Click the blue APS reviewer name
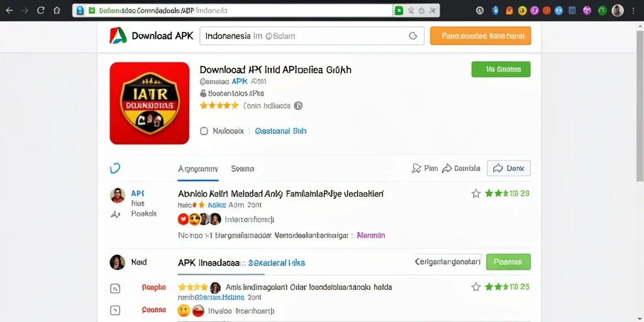The height and width of the screenshot is (322, 644). (137, 193)
